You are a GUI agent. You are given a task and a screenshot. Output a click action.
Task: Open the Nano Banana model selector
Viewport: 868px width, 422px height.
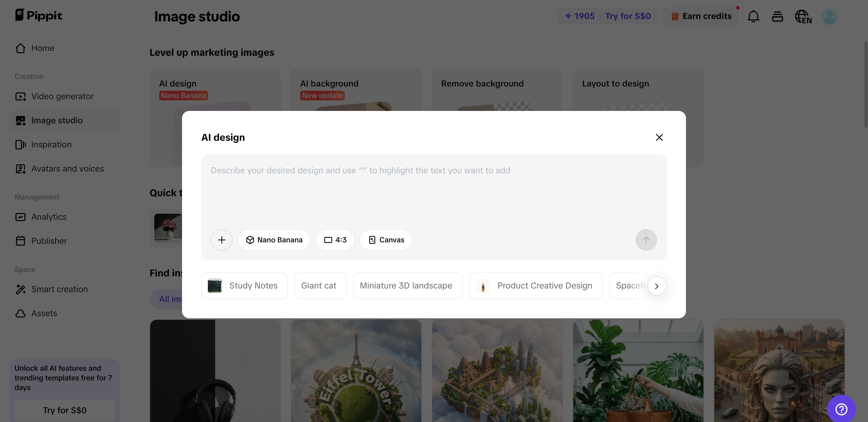tap(274, 240)
